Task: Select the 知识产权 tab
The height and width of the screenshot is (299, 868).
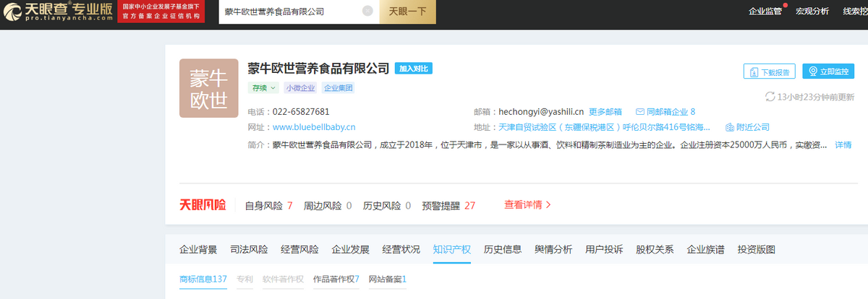Action: [x=451, y=250]
